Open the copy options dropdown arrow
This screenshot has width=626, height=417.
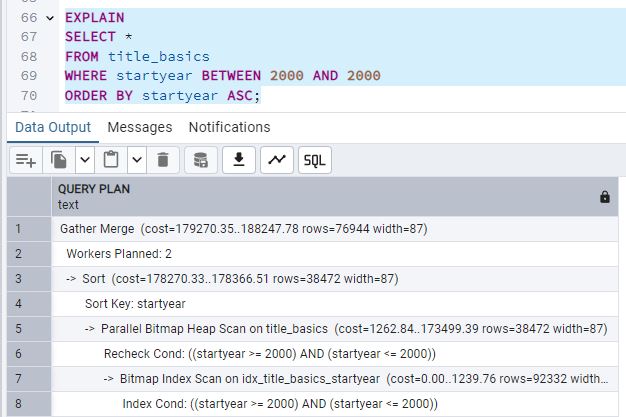click(x=84, y=160)
